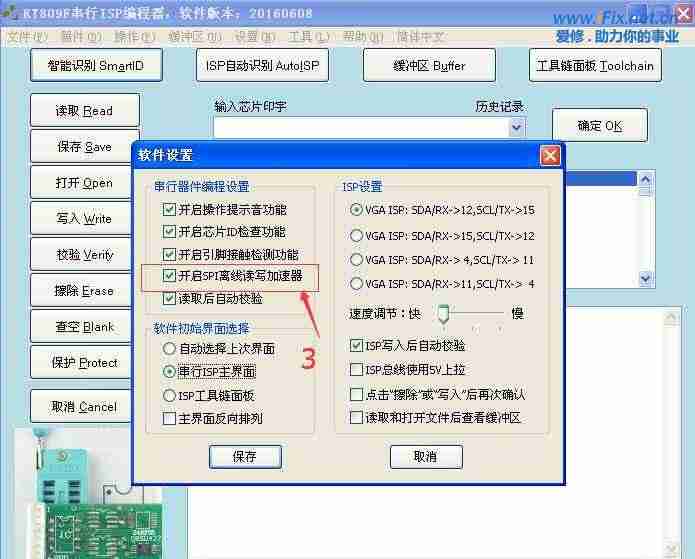The width and height of the screenshot is (695, 559).
Task: Click 取消 button in settings dialog
Action: coord(425,456)
